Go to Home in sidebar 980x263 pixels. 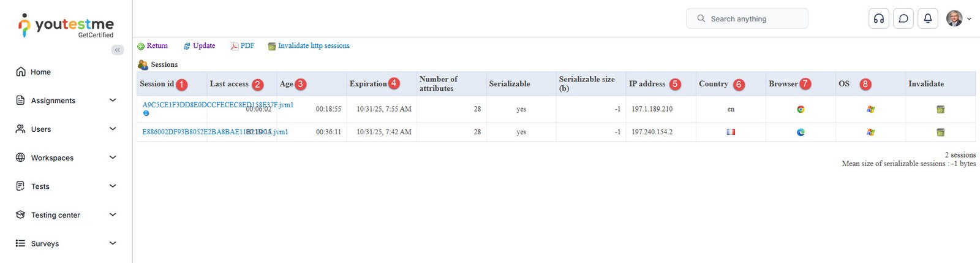coord(40,72)
